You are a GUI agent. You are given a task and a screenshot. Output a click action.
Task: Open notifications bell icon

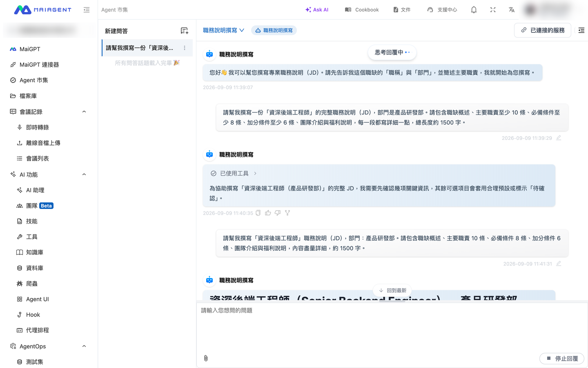point(474,10)
